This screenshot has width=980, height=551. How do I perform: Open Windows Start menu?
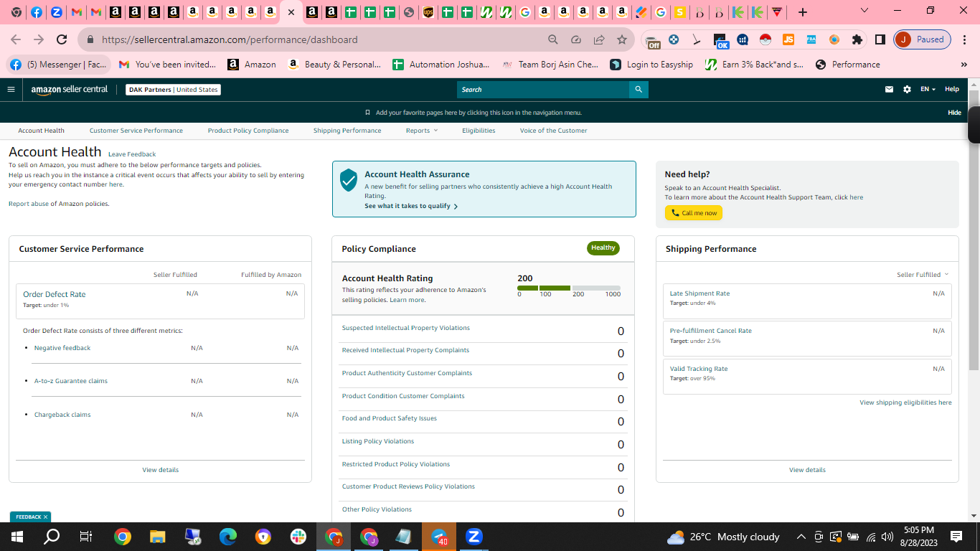click(17, 537)
